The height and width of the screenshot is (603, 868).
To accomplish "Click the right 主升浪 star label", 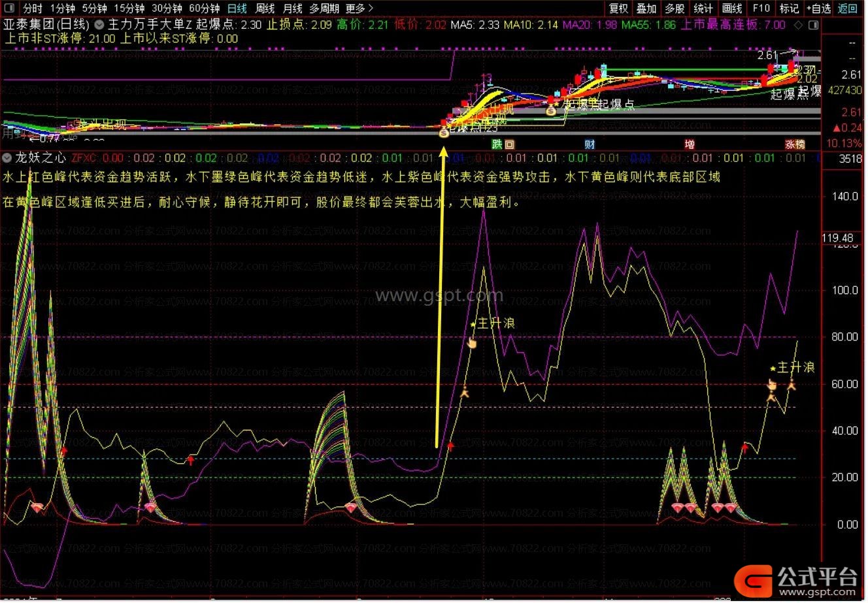I will (792, 368).
